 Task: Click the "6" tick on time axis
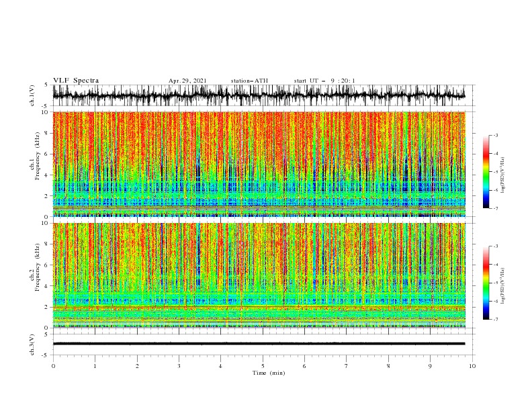pyautogui.click(x=304, y=366)
